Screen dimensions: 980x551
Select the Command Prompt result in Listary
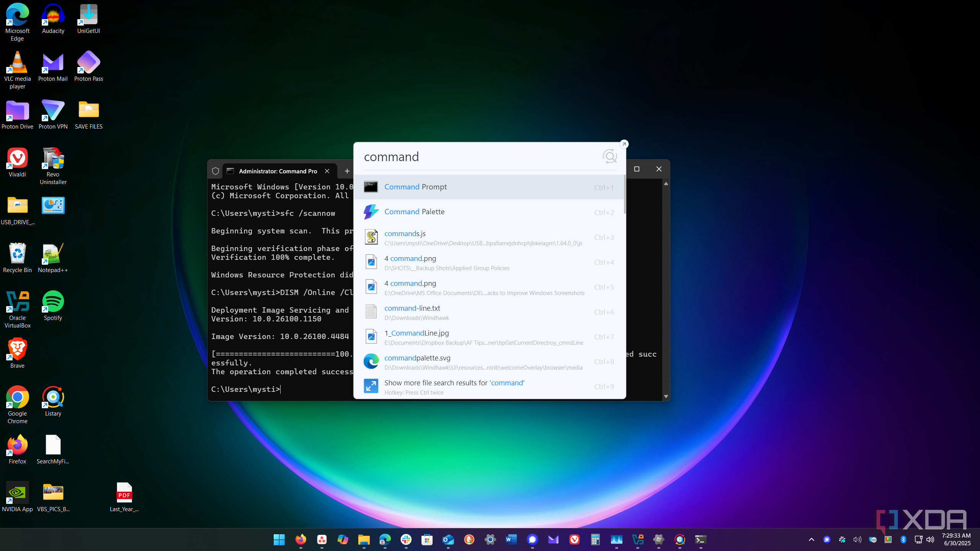[x=489, y=187]
